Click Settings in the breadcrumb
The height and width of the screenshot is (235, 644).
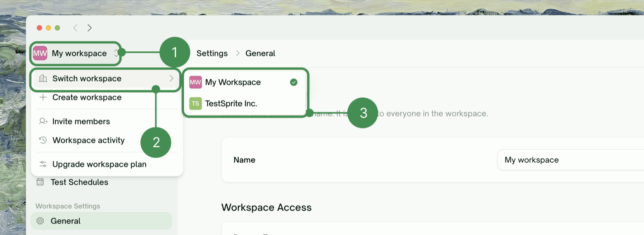[x=212, y=54]
